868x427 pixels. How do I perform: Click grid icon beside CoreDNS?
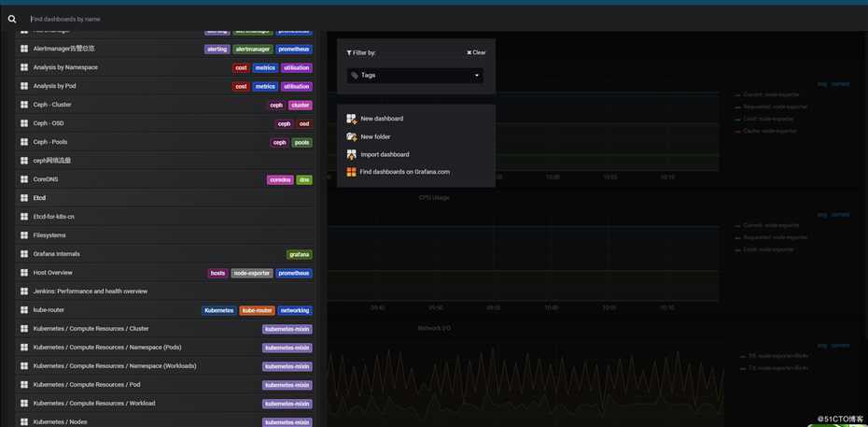pos(24,179)
